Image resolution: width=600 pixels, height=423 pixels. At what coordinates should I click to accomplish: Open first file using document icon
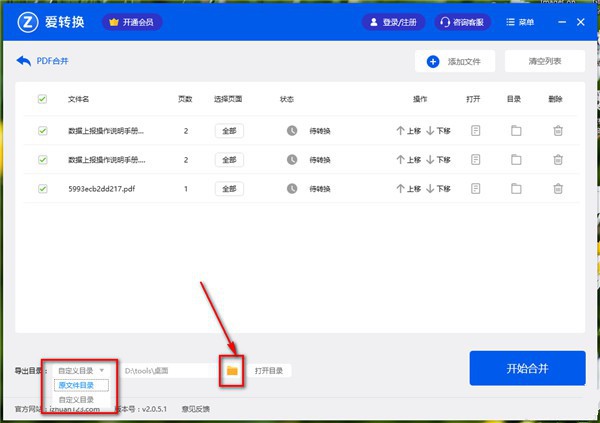tap(476, 130)
